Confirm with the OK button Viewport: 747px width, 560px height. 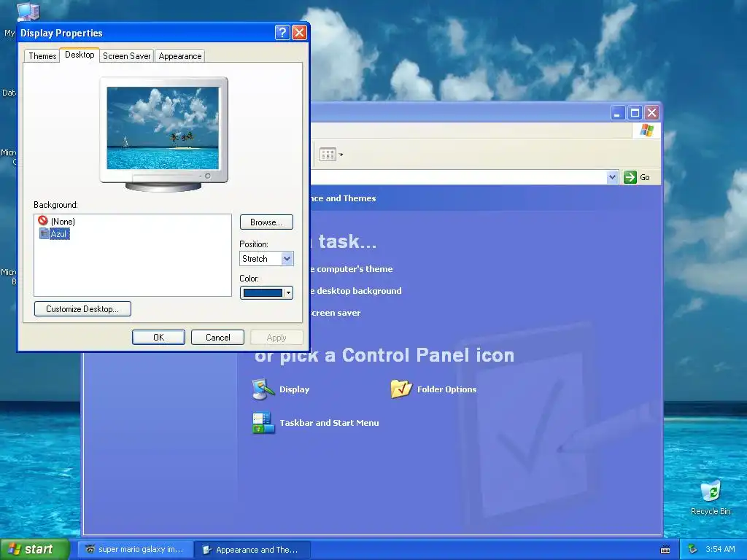(158, 337)
